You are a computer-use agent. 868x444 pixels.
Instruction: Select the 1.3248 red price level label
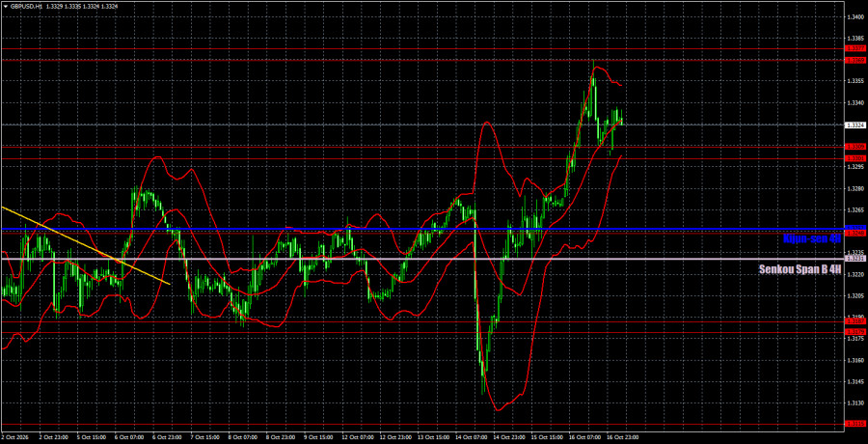coord(855,233)
